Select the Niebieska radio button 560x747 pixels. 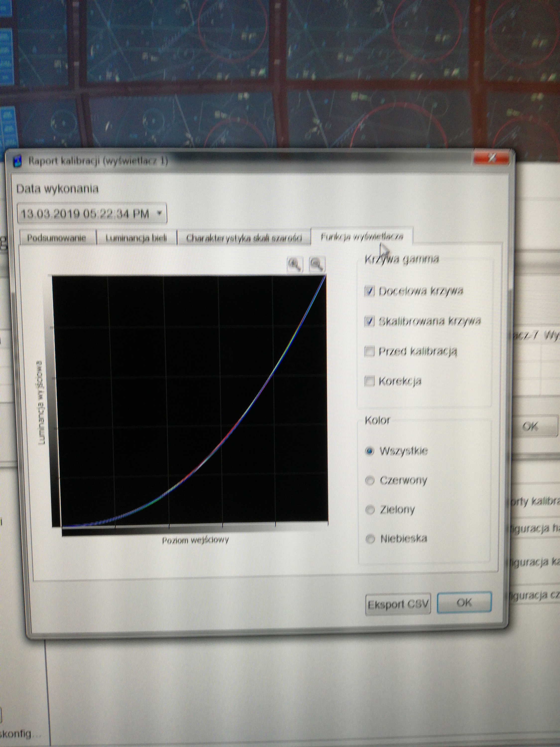coord(371,539)
